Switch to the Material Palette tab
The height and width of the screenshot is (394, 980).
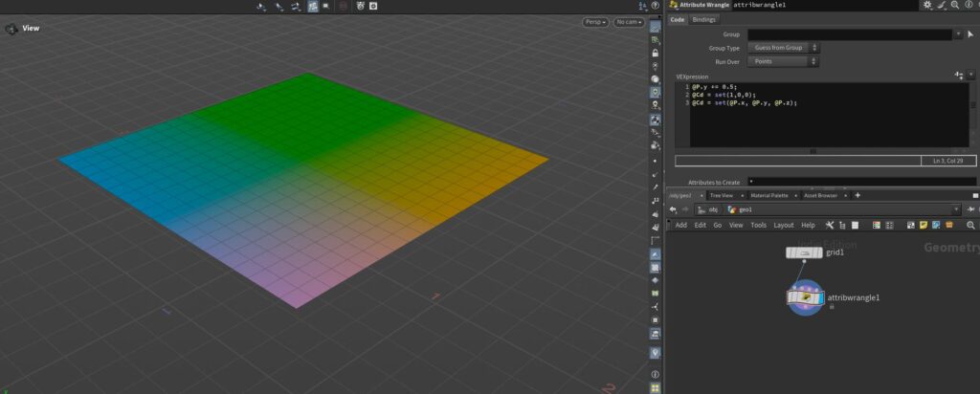click(x=768, y=195)
